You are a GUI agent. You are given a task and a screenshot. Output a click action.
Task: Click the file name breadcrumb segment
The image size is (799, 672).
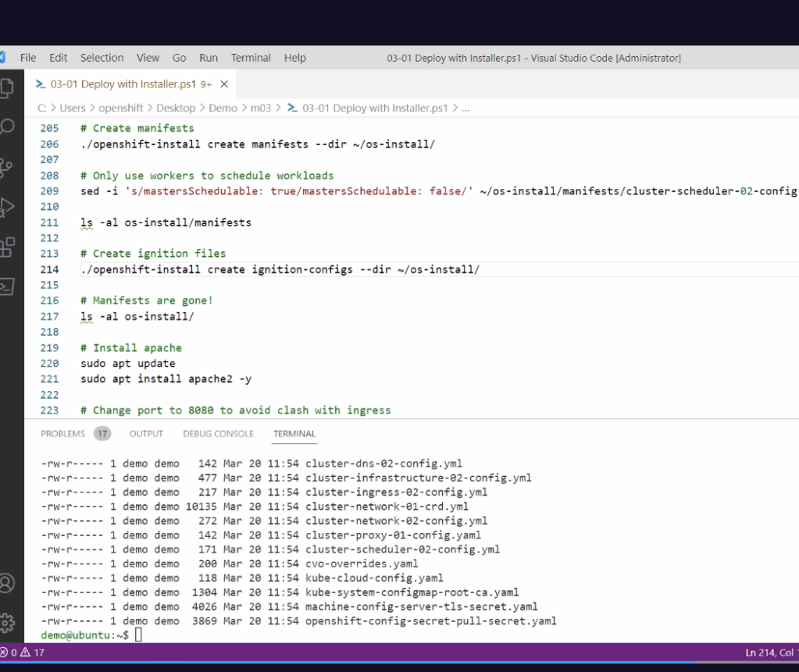point(375,108)
